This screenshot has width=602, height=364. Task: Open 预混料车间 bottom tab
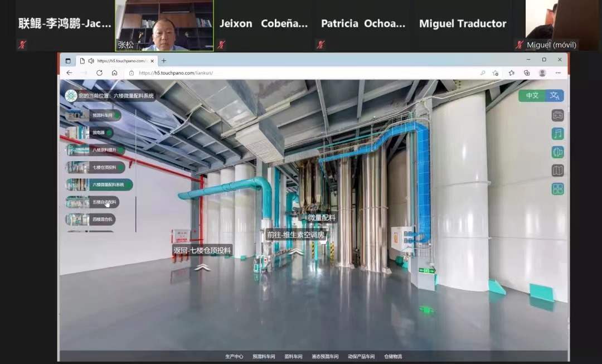264,356
